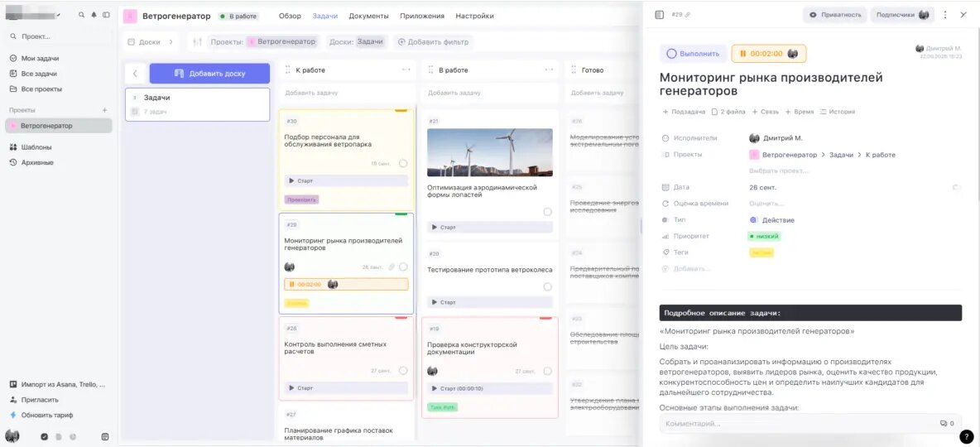
Task: Copy task link icon next to #29
Action: point(688,14)
